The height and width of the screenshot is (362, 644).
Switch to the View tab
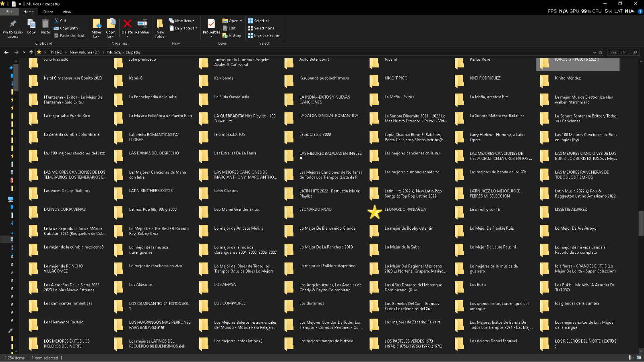(x=67, y=12)
